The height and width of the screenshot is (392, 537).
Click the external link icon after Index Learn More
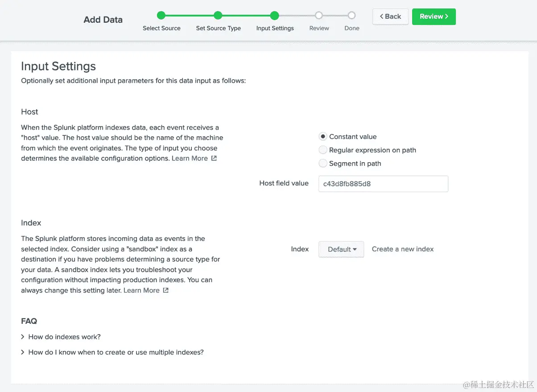coord(166,290)
